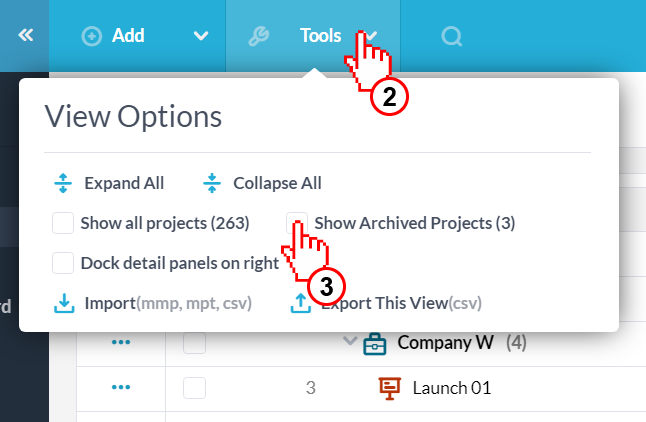Select the Launch 01 row checkbox

194,388
